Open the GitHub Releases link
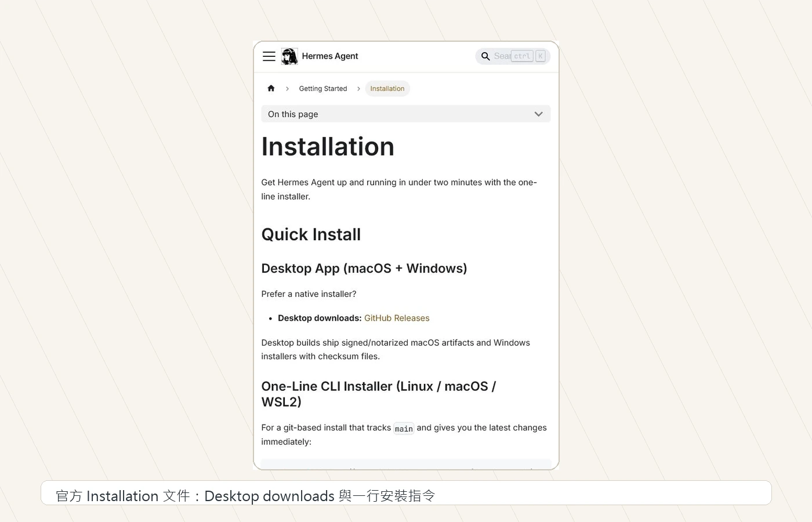This screenshot has width=812, height=522. (x=397, y=318)
